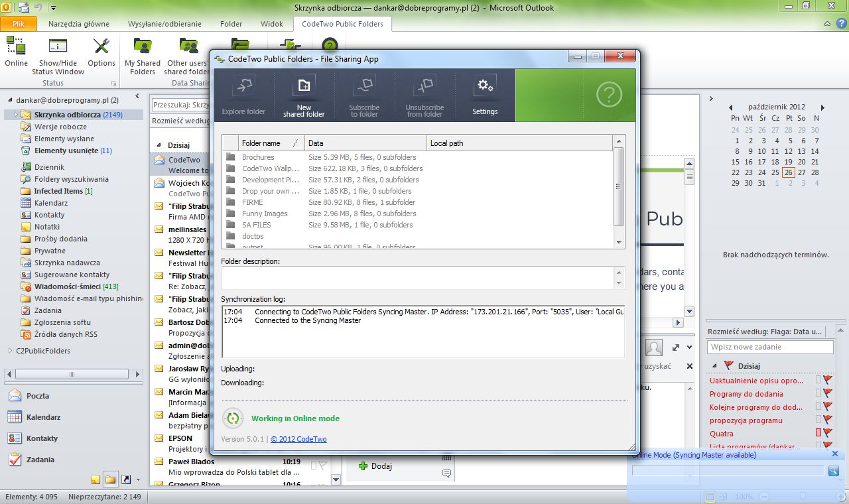This screenshot has width=849, height=504.
Task: Toggle flag for Programy do dodania task
Action: click(x=828, y=394)
